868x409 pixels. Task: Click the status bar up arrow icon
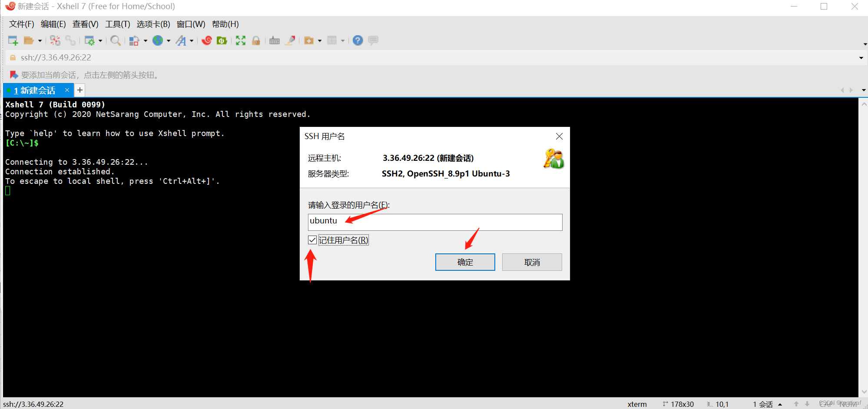pyautogui.click(x=796, y=404)
